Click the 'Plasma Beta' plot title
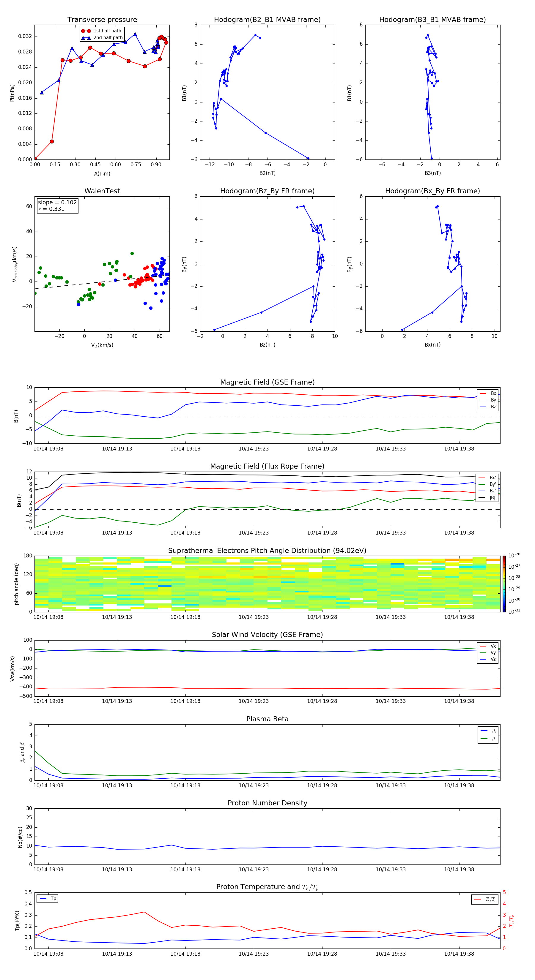Image resolution: width=535 pixels, height=980 pixels. click(267, 719)
